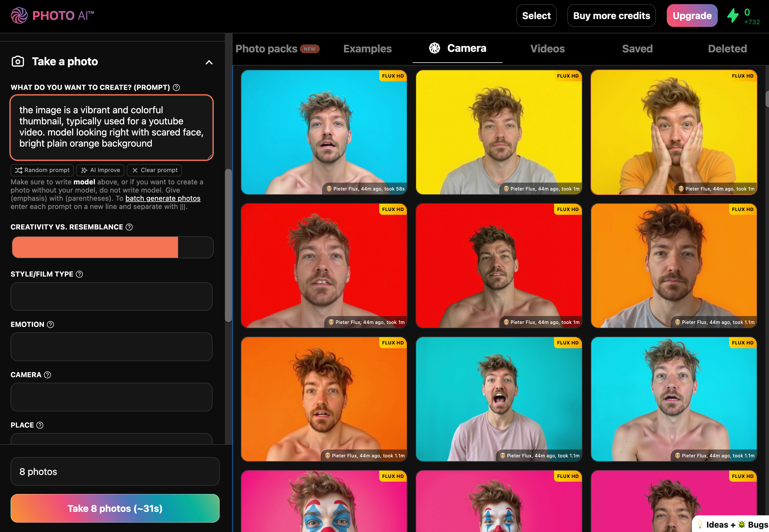Click the green lightning credits icon
This screenshot has width=769, height=532.
pos(733,16)
